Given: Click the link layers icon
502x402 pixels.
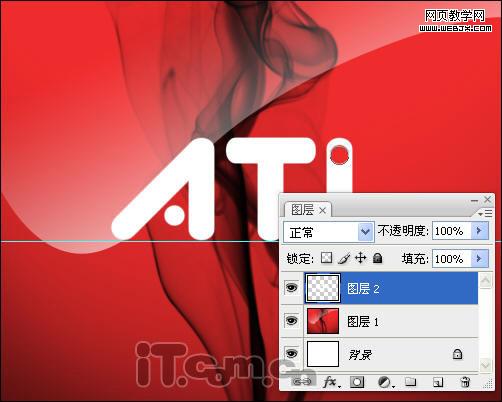Looking at the screenshot, I should click(x=302, y=382).
